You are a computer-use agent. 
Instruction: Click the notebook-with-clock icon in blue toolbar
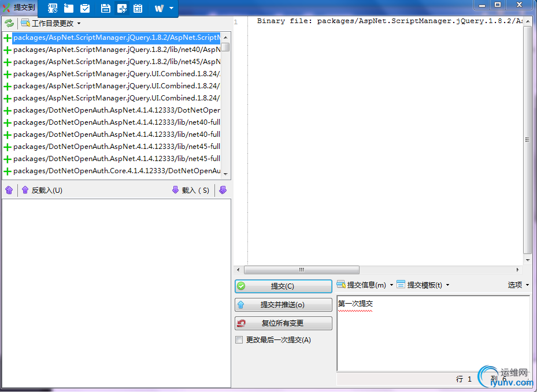point(53,8)
